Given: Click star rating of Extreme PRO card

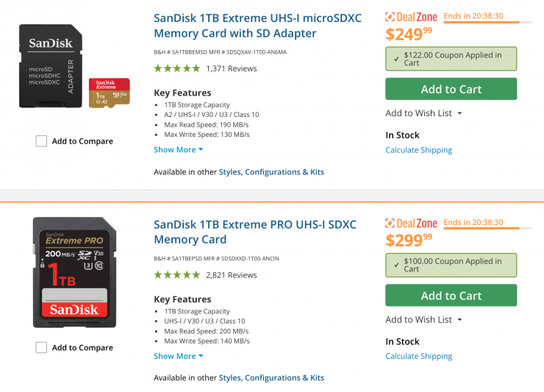Looking at the screenshot, I should point(176,275).
